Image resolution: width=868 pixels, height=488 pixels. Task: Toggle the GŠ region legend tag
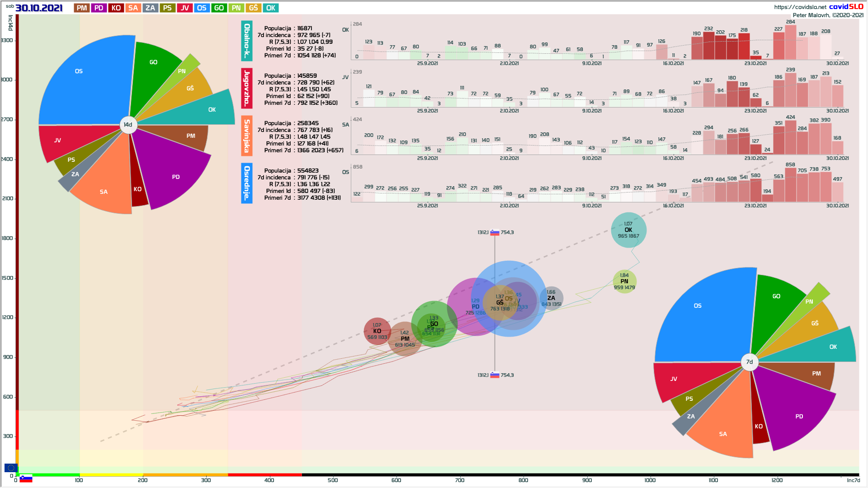coord(254,8)
